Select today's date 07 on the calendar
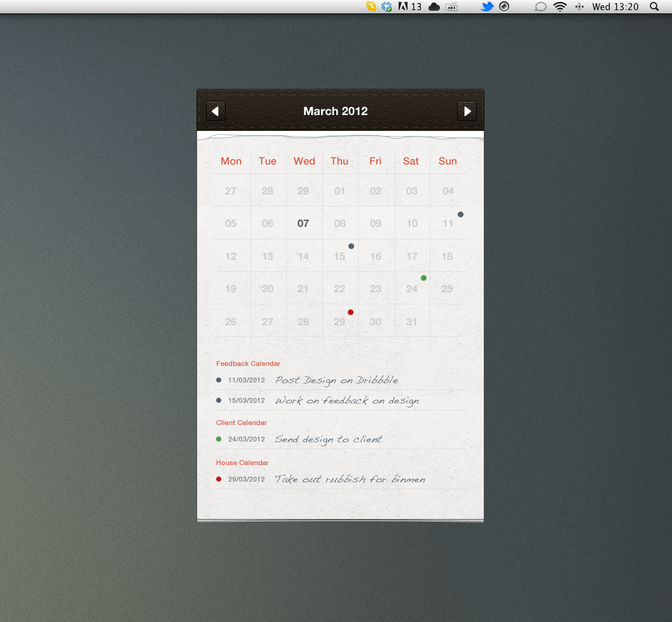The image size is (672, 622). [304, 223]
